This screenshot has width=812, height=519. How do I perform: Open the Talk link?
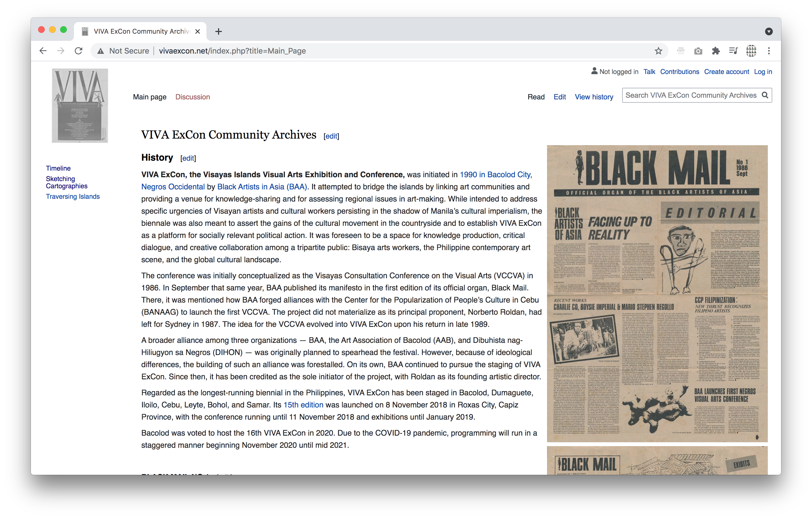pyautogui.click(x=649, y=72)
